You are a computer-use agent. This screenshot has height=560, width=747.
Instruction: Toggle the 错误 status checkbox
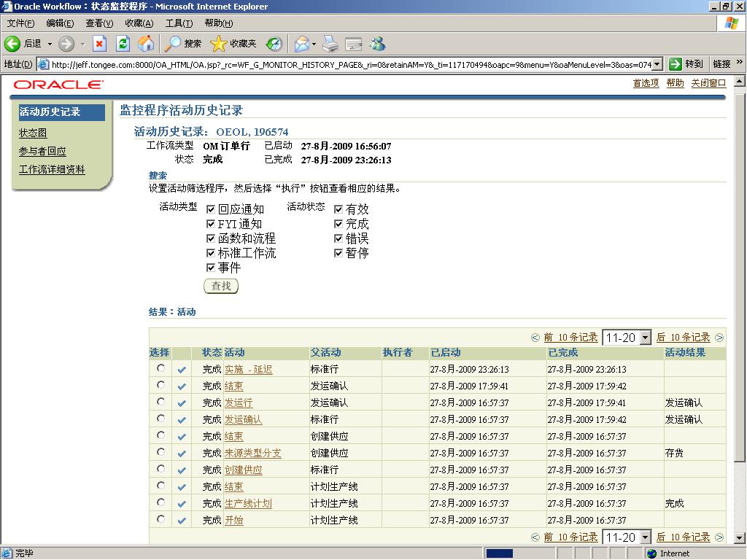tap(338, 238)
